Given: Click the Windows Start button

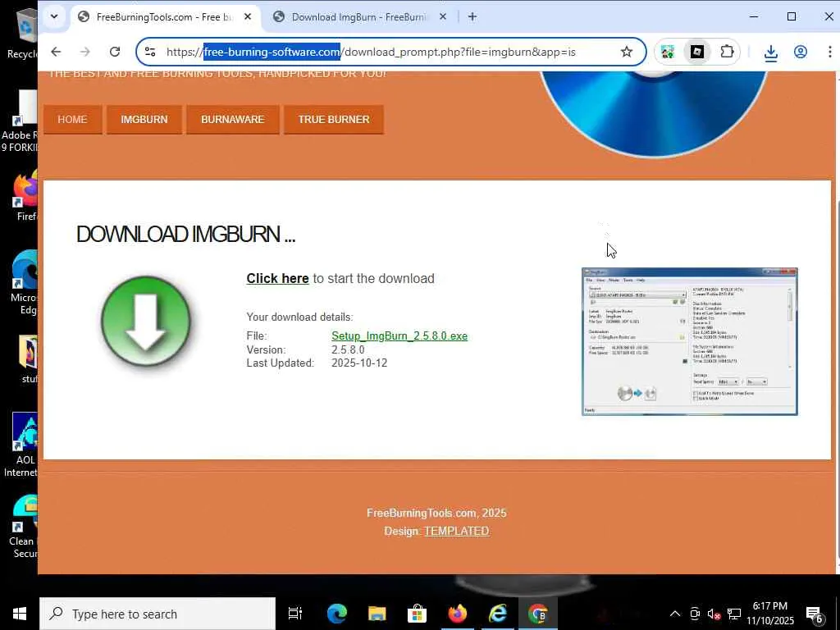Looking at the screenshot, I should [x=20, y=614].
